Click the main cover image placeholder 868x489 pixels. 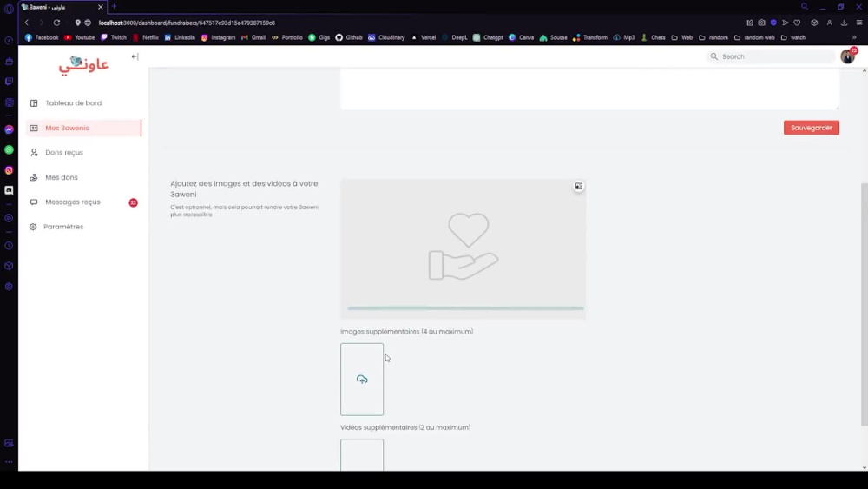pyautogui.click(x=463, y=248)
